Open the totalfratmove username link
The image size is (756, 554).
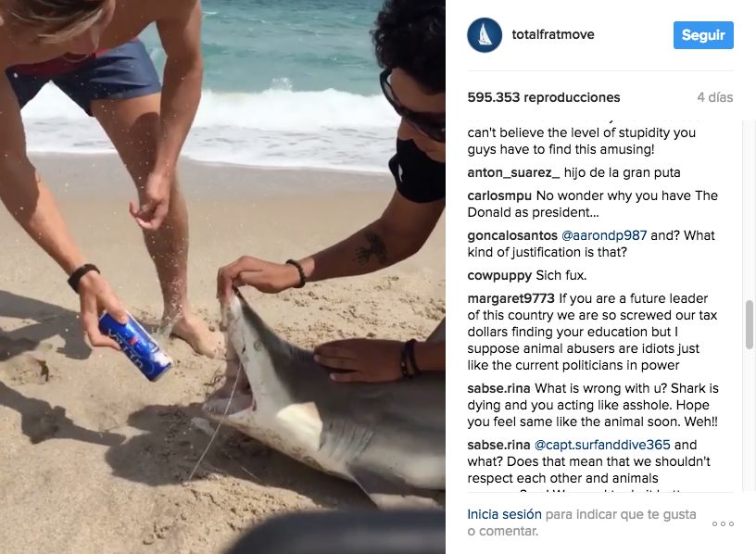coord(553,34)
